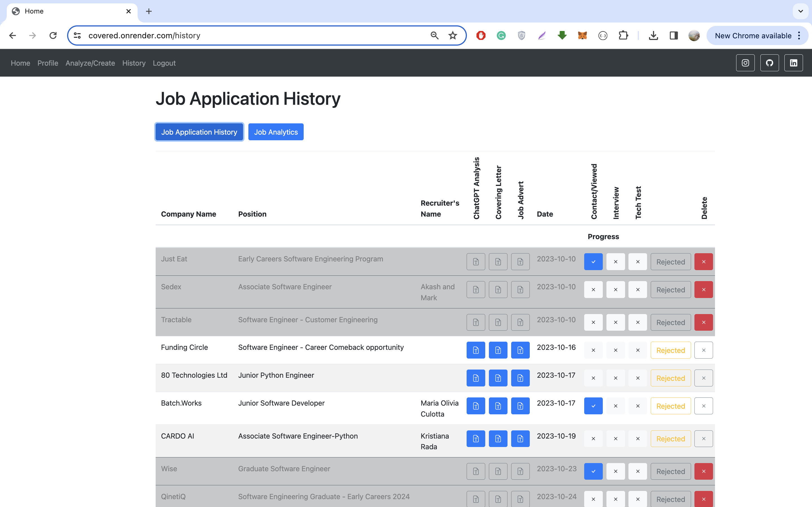812x507 pixels.
Task: Open Chrome tab search dropdown arrow
Action: point(801,11)
